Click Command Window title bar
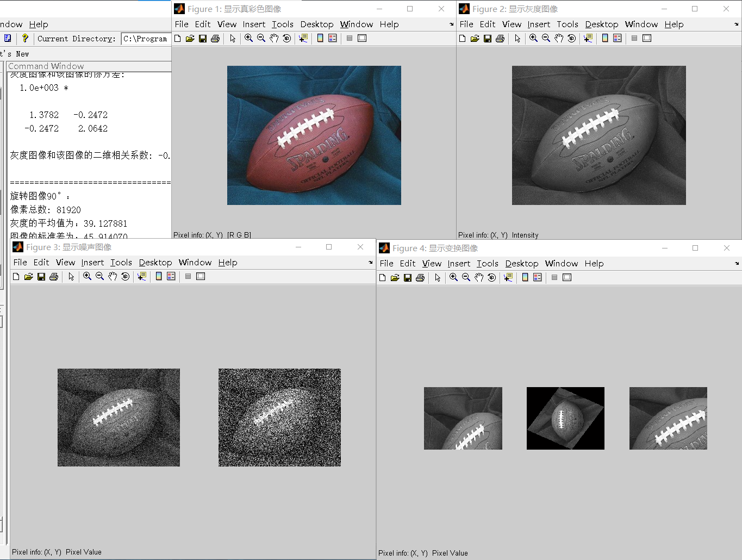This screenshot has width=742, height=560. 89,66
